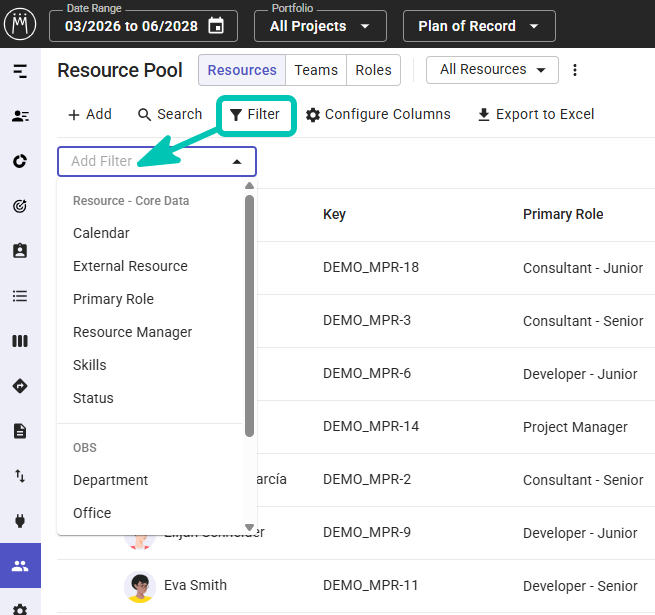This screenshot has width=655, height=615.
Task: Open the document report sidebar icon
Action: click(20, 431)
